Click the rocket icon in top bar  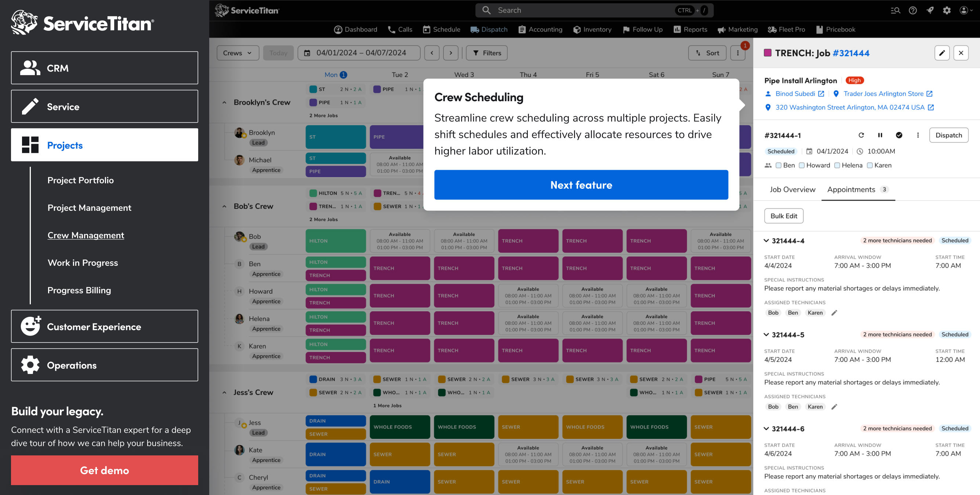coord(929,11)
